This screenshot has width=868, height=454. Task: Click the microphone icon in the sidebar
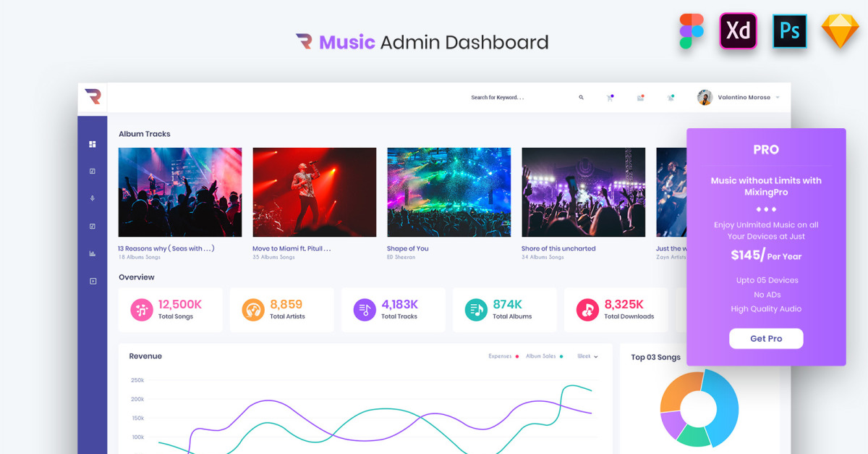93,198
